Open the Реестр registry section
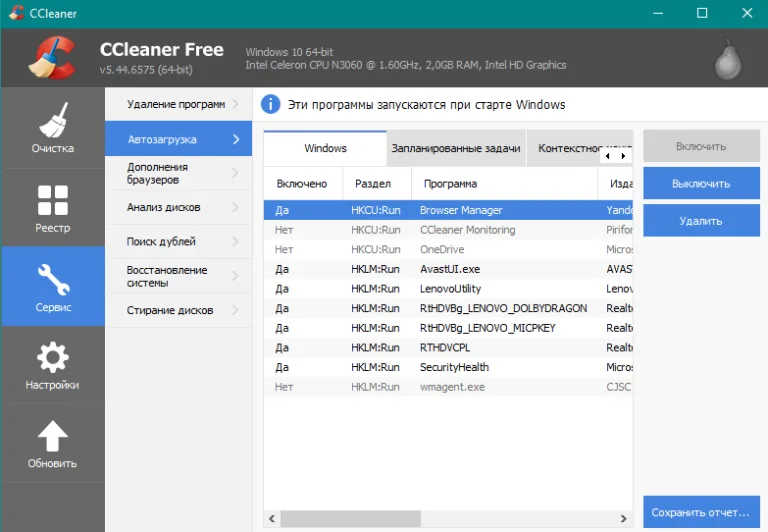The image size is (768, 532). click(x=52, y=208)
